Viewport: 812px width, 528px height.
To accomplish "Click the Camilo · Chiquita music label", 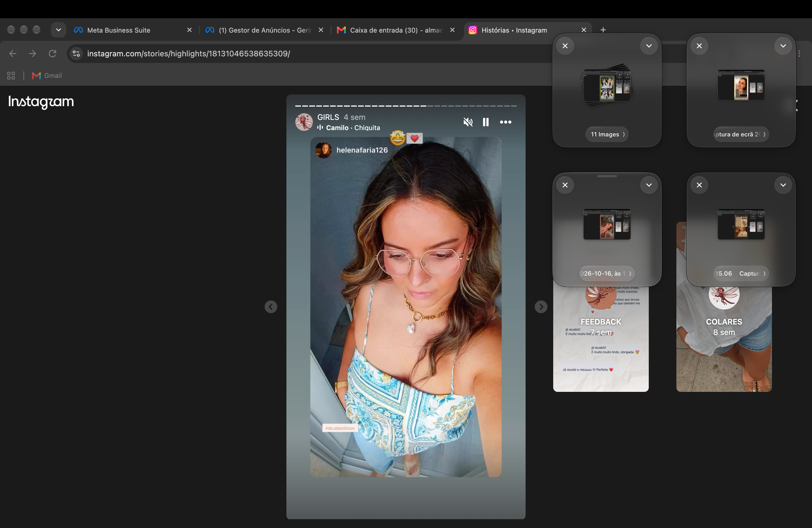I will [x=349, y=128].
